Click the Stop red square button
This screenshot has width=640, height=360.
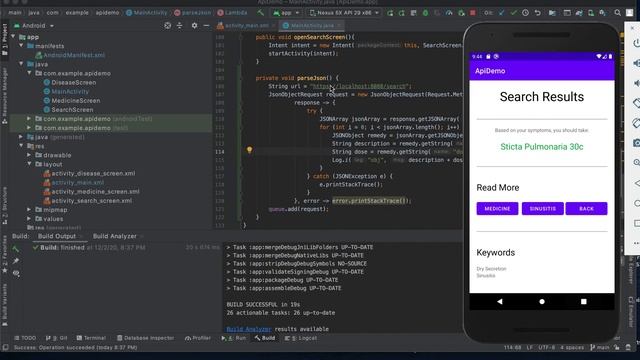click(473, 13)
